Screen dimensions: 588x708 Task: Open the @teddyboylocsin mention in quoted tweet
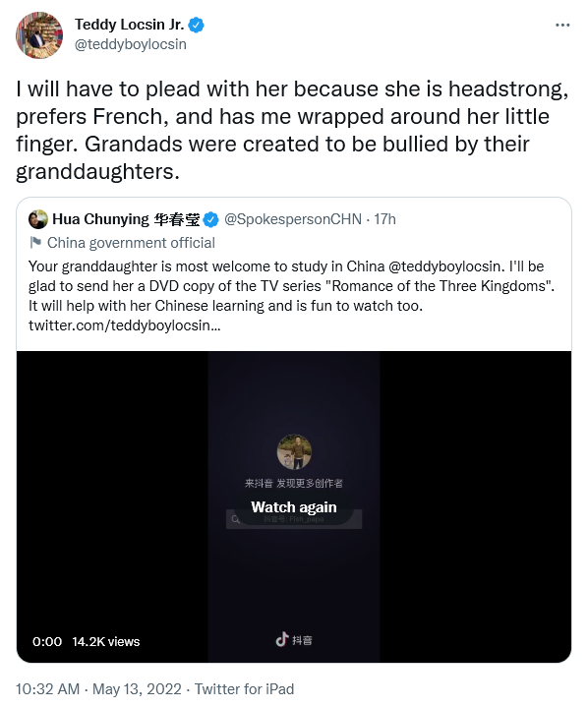click(x=444, y=266)
